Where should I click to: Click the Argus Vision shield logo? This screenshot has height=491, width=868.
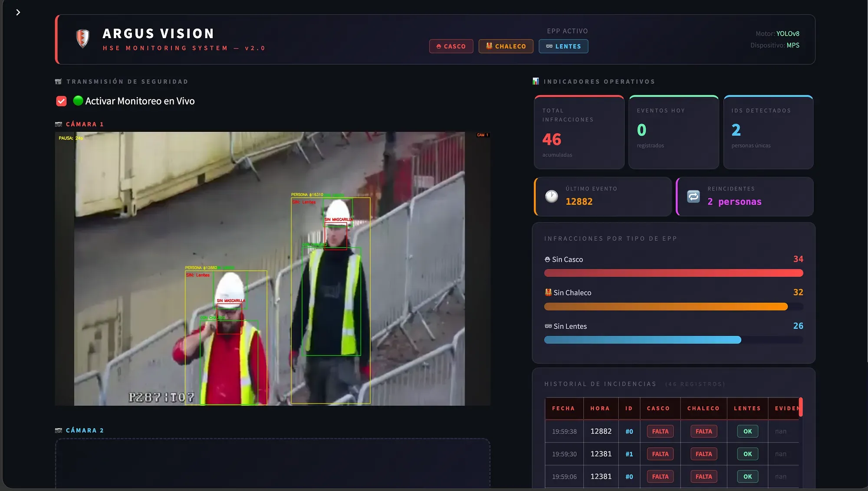pos(82,39)
